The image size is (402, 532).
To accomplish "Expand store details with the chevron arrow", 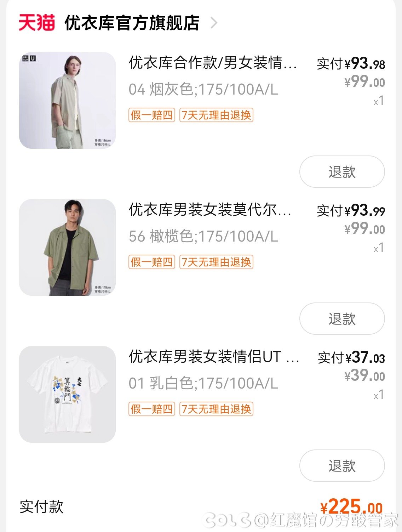I will pyautogui.click(x=213, y=23).
